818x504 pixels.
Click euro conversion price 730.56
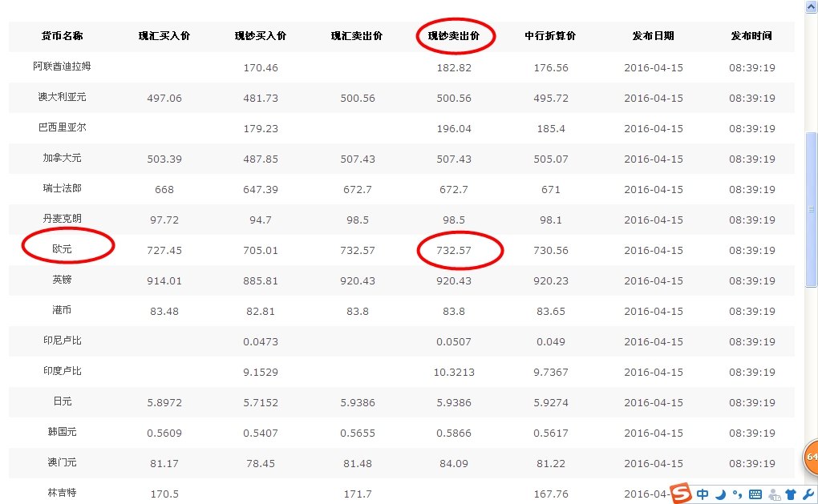click(551, 251)
